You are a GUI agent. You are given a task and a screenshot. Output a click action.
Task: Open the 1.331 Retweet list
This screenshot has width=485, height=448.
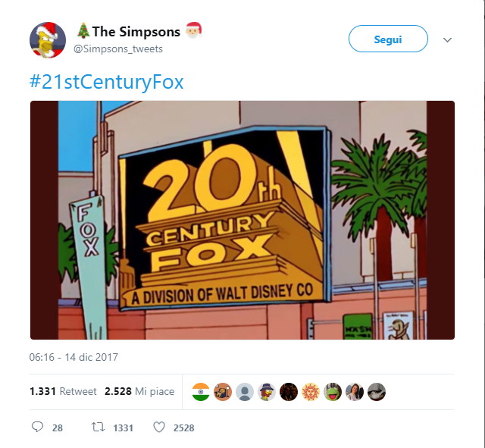[x=63, y=391]
